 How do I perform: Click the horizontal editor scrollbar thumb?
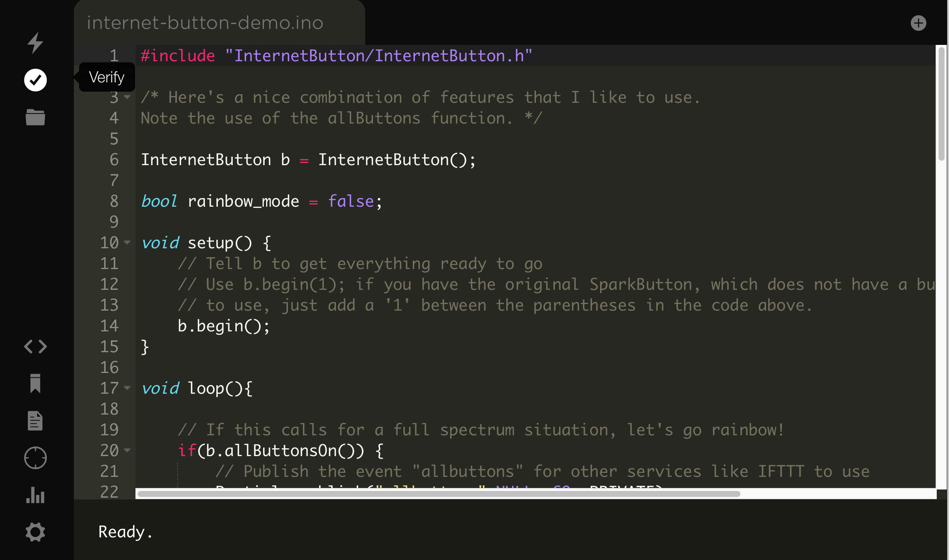[x=439, y=494]
